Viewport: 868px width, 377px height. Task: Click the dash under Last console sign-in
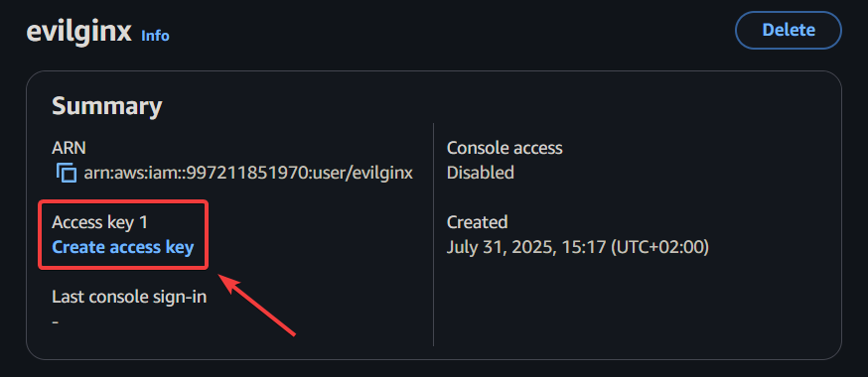point(56,321)
